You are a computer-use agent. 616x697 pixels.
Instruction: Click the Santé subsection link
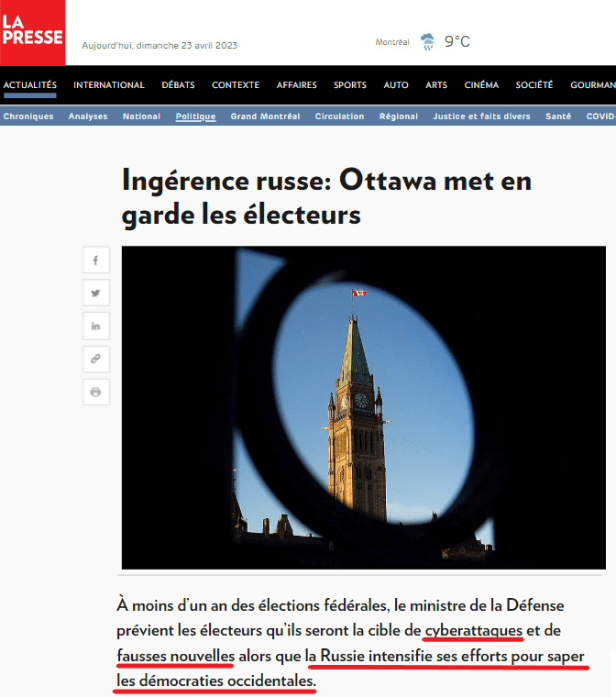click(x=557, y=116)
